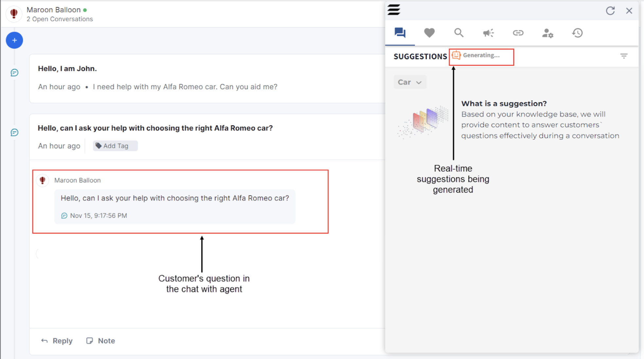This screenshot has width=644, height=359.
Task: Open the user settings tab
Action: pos(547,33)
